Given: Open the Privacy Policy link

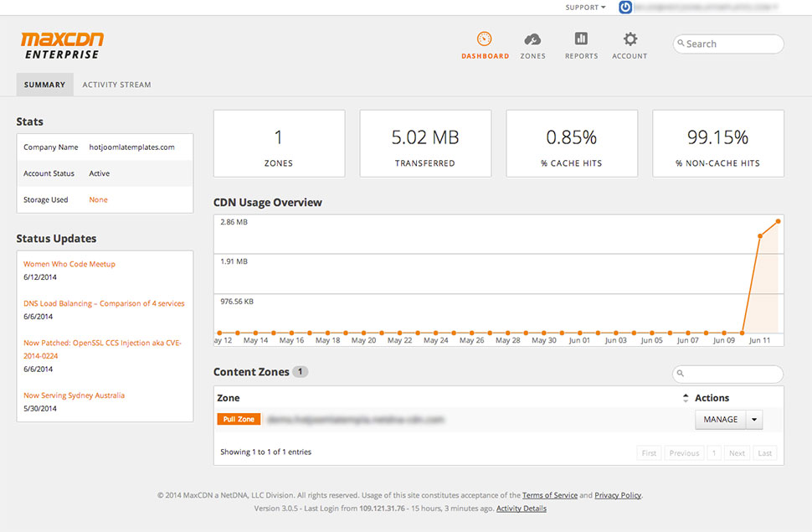Looking at the screenshot, I should pyautogui.click(x=617, y=495).
